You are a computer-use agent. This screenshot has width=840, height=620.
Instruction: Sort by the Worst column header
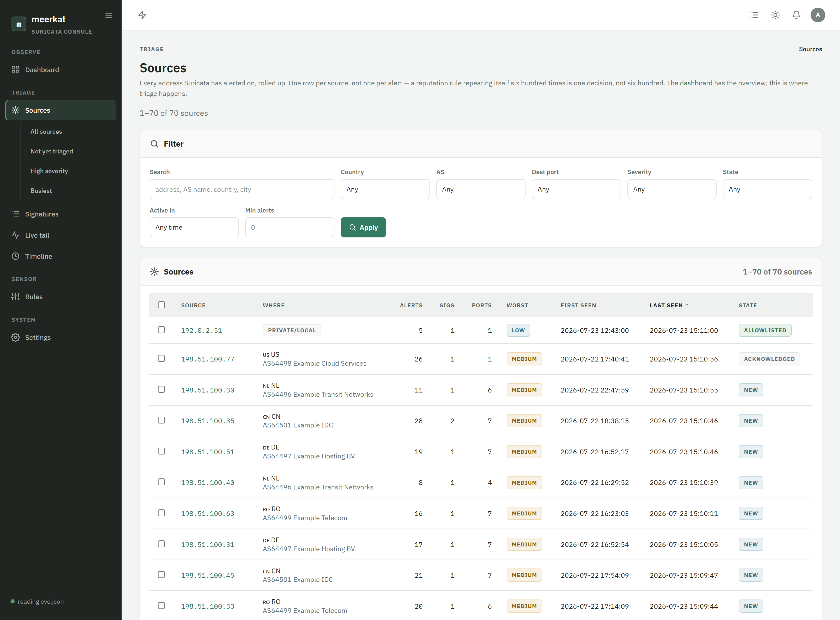517,306
